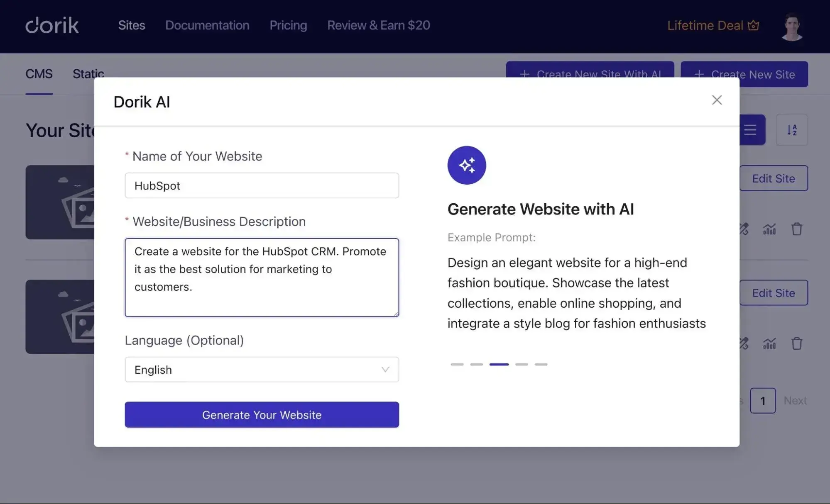The height and width of the screenshot is (504, 830).
Task: Switch to the CMS tab
Action: point(39,74)
